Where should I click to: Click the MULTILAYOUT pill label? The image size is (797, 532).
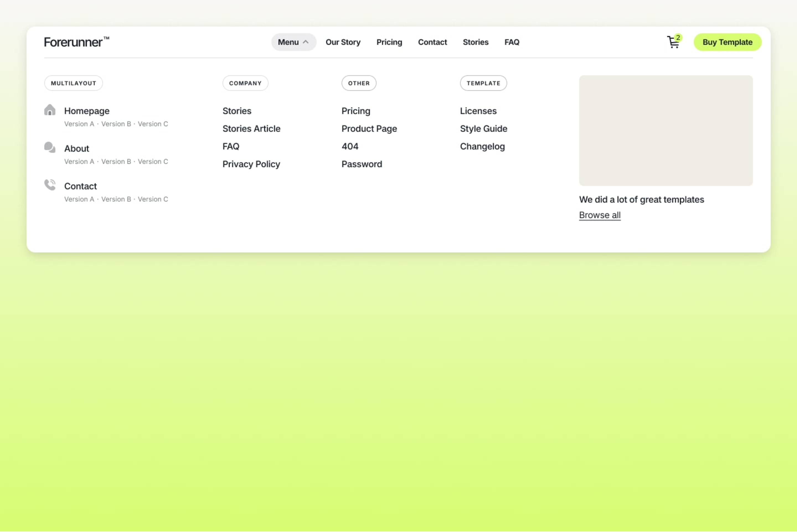(x=73, y=83)
